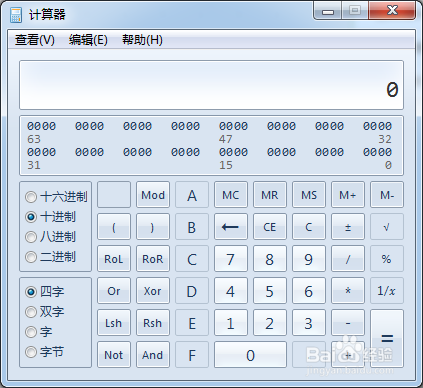Click the close parenthesis button
This screenshot has width=423, height=388.
[x=153, y=227]
